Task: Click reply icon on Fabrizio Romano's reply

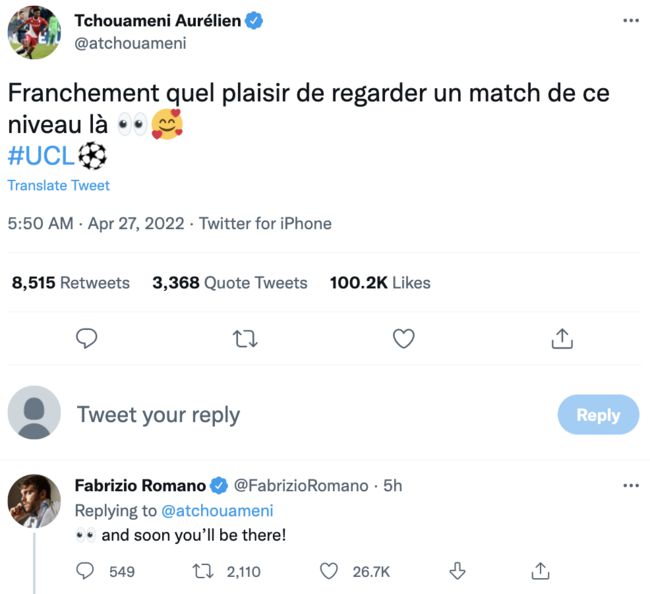Action: [x=87, y=571]
